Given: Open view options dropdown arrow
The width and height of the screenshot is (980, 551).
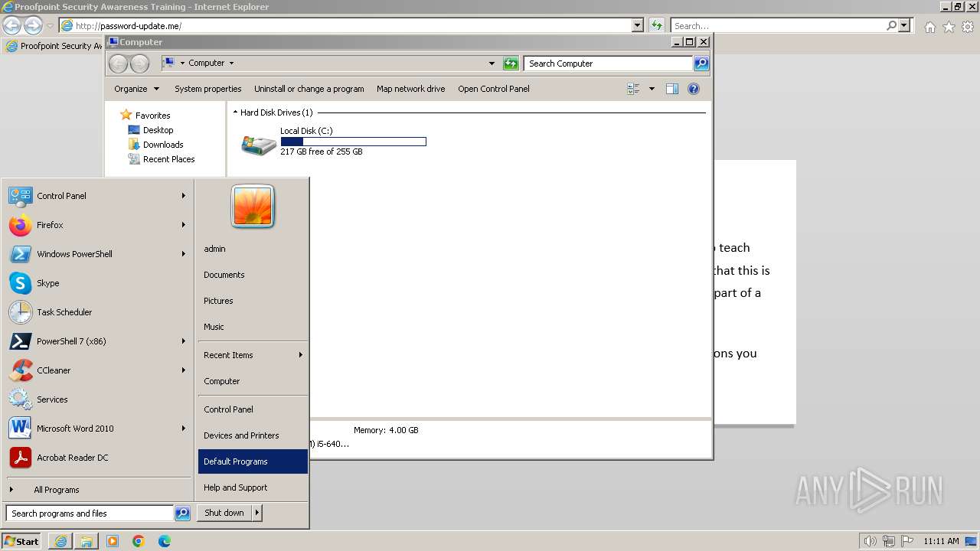Looking at the screenshot, I should pyautogui.click(x=652, y=89).
